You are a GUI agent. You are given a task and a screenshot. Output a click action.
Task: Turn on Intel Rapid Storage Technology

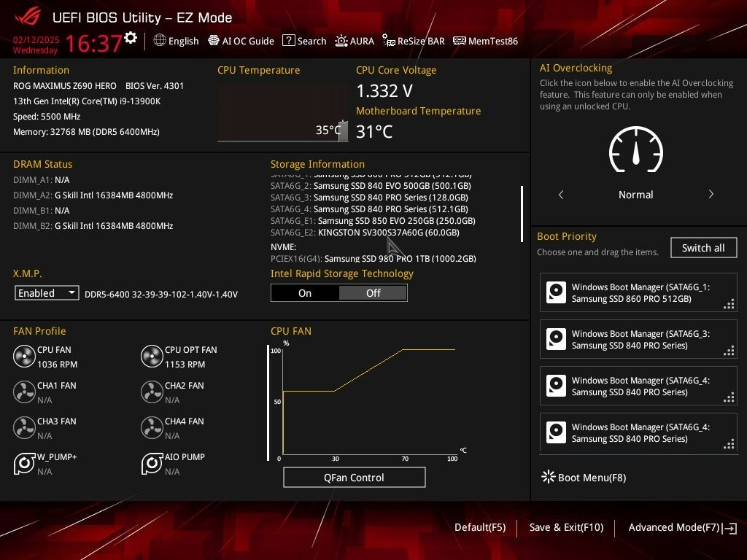(305, 292)
